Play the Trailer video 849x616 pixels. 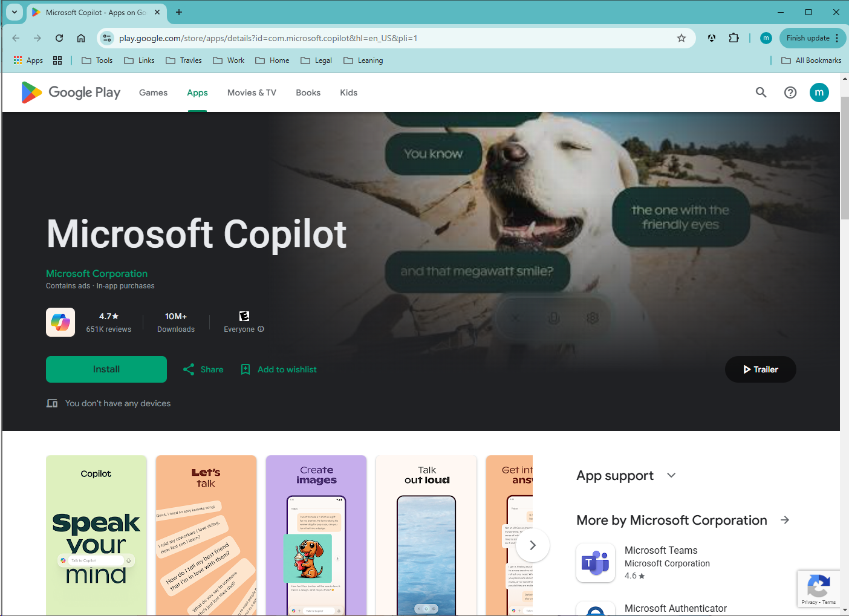(x=761, y=369)
